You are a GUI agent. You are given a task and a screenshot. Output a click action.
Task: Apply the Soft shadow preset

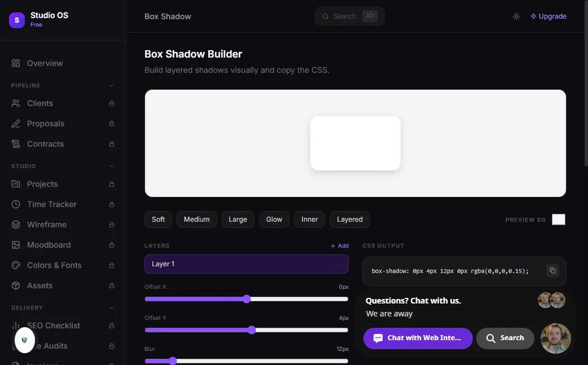[158, 219]
